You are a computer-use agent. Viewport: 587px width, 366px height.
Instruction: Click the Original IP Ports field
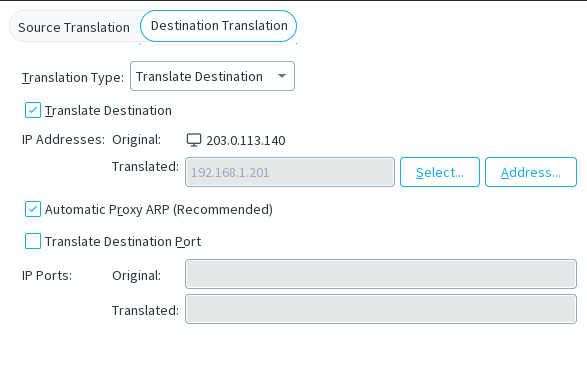(381, 274)
